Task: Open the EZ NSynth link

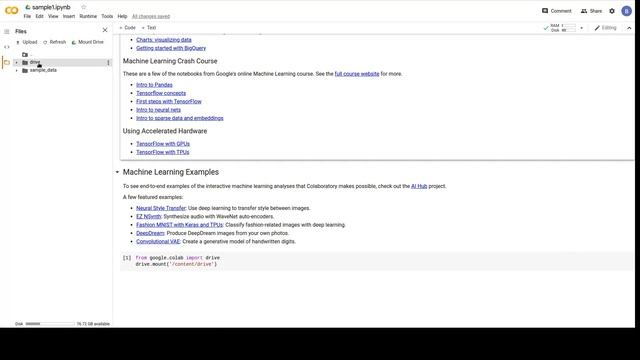Action: (149, 216)
